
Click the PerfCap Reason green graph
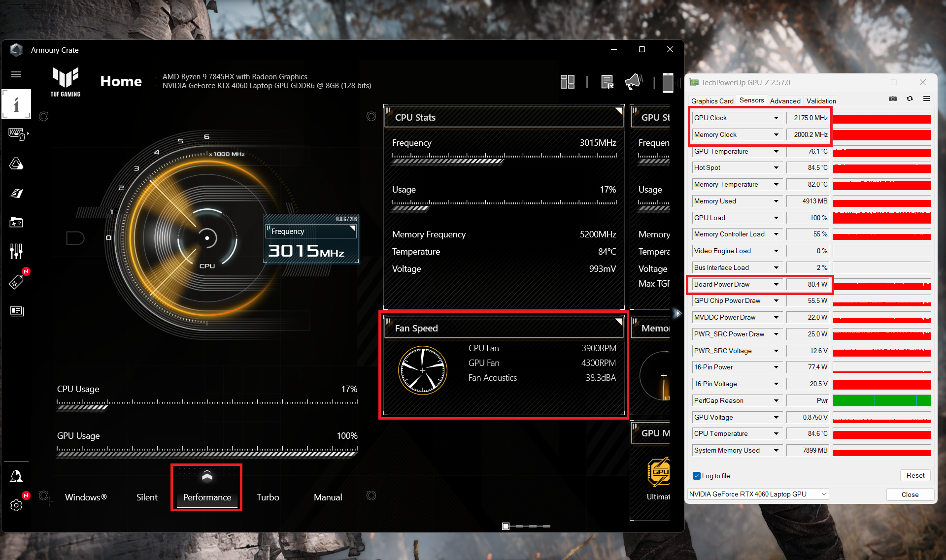tap(881, 400)
